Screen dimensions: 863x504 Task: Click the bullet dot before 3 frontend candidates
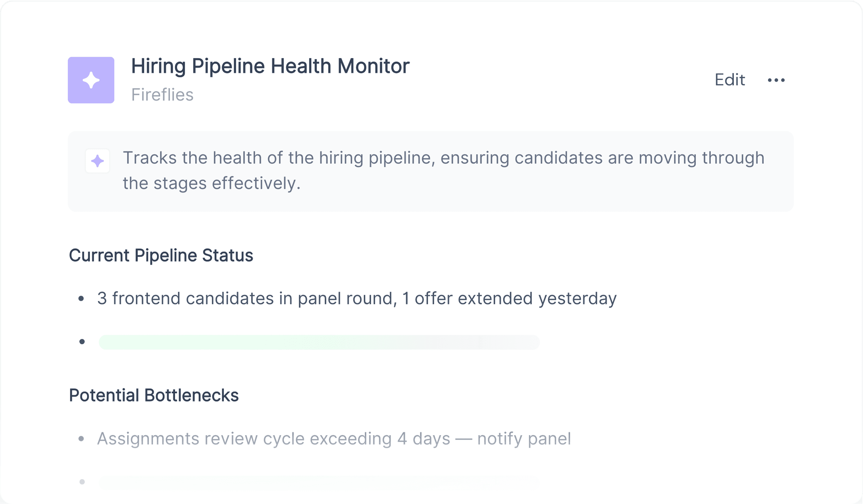81,299
